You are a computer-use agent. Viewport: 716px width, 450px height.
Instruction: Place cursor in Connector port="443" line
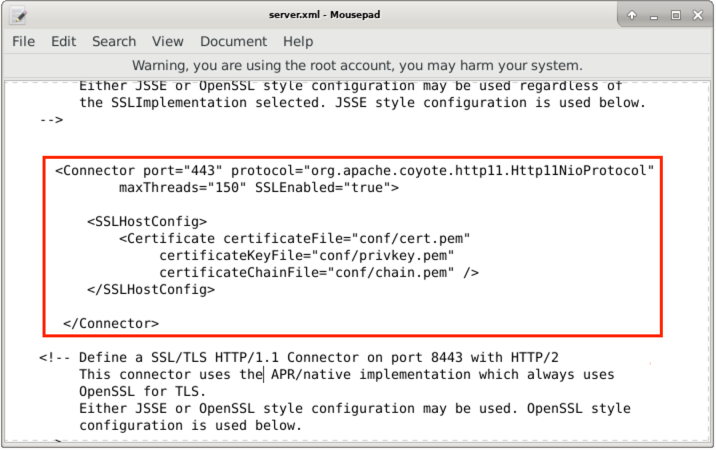[354, 171]
